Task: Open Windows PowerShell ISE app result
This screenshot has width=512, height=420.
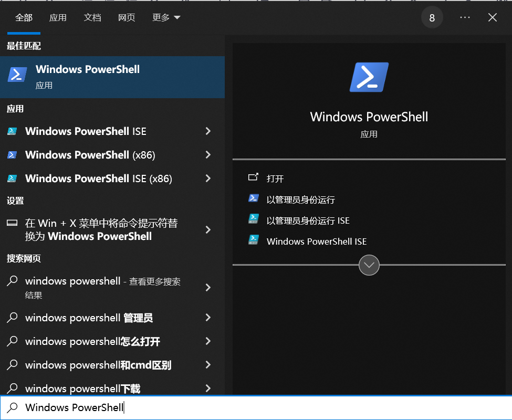Action: tap(112, 131)
